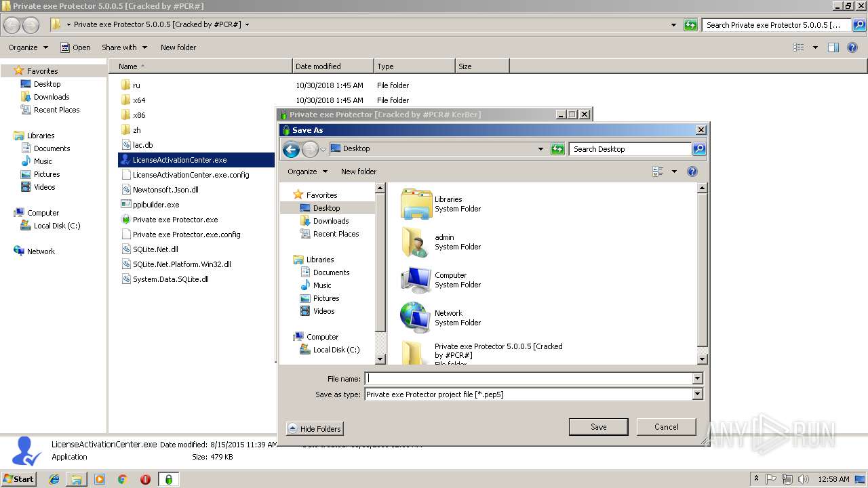Open the x86 folder
The width and height of the screenshot is (868, 488).
click(x=139, y=115)
